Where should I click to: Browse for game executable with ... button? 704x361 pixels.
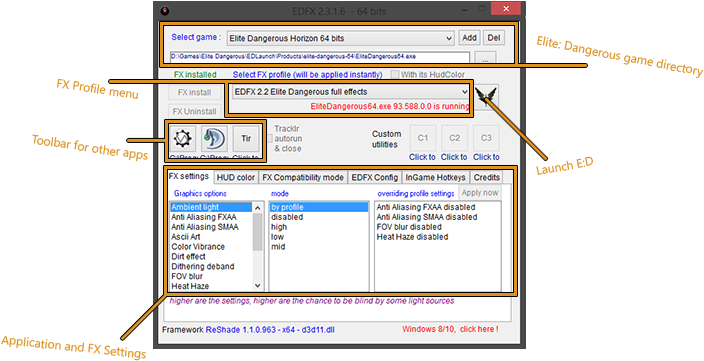[x=485, y=58]
